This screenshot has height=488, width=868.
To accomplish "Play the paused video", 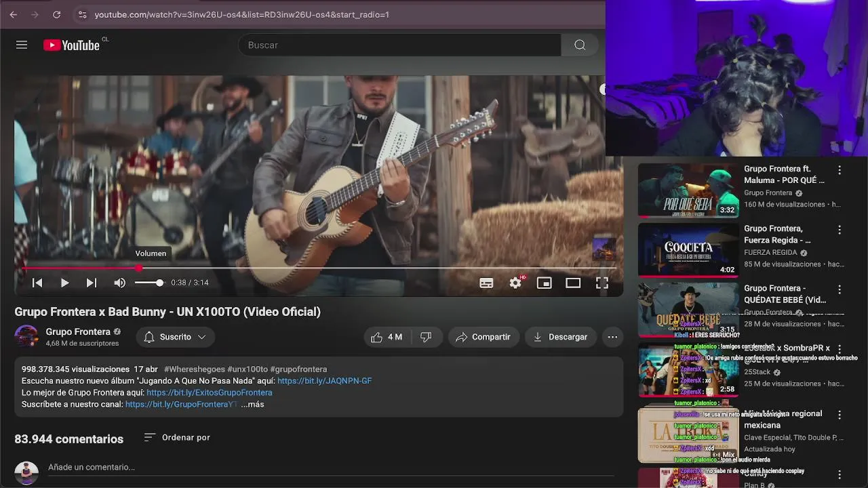I will click(64, 283).
